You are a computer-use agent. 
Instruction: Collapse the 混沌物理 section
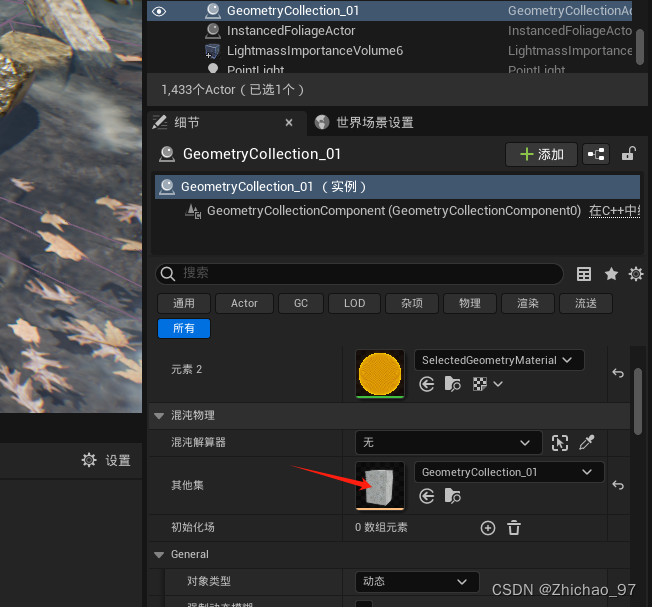coord(159,415)
